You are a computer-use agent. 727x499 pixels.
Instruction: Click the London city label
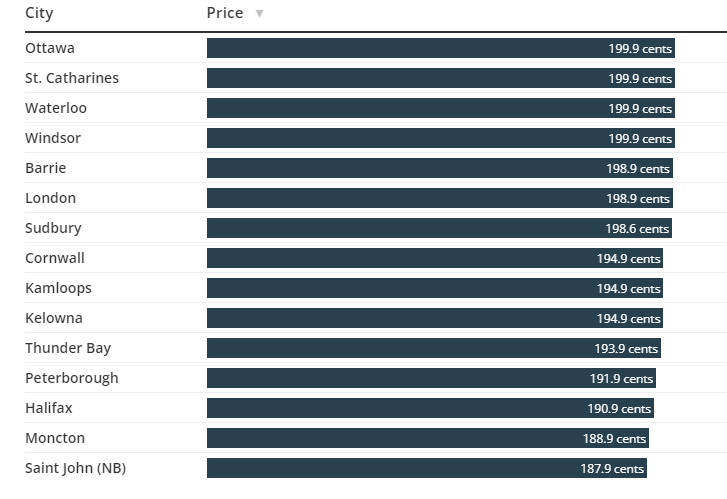(x=50, y=198)
